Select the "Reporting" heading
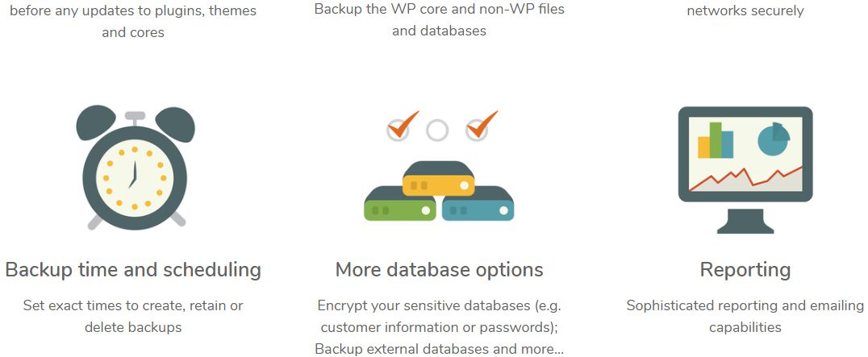The image size is (868, 357). pyautogui.click(x=745, y=269)
